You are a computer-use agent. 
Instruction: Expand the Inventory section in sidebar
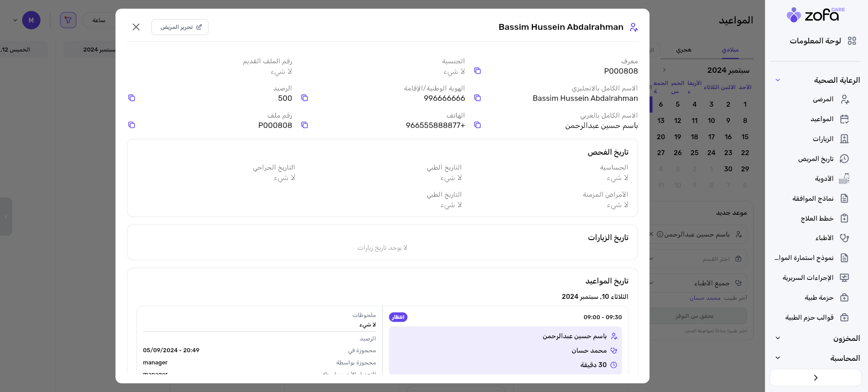point(778,338)
